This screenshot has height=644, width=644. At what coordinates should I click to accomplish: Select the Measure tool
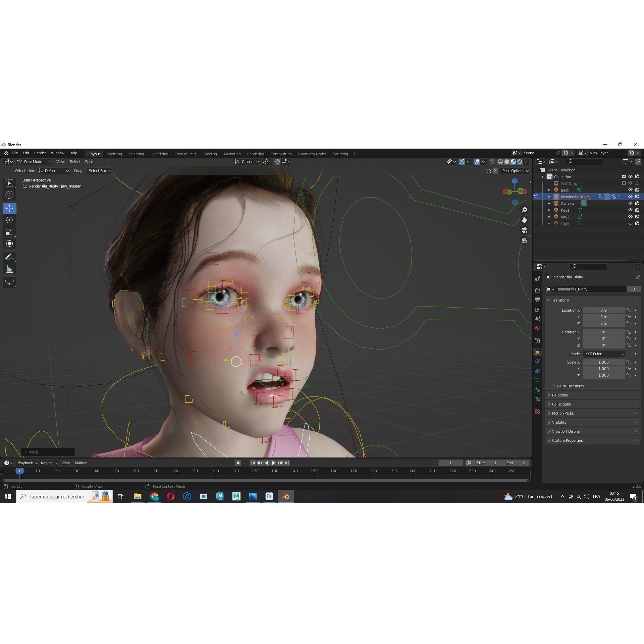pyautogui.click(x=9, y=268)
